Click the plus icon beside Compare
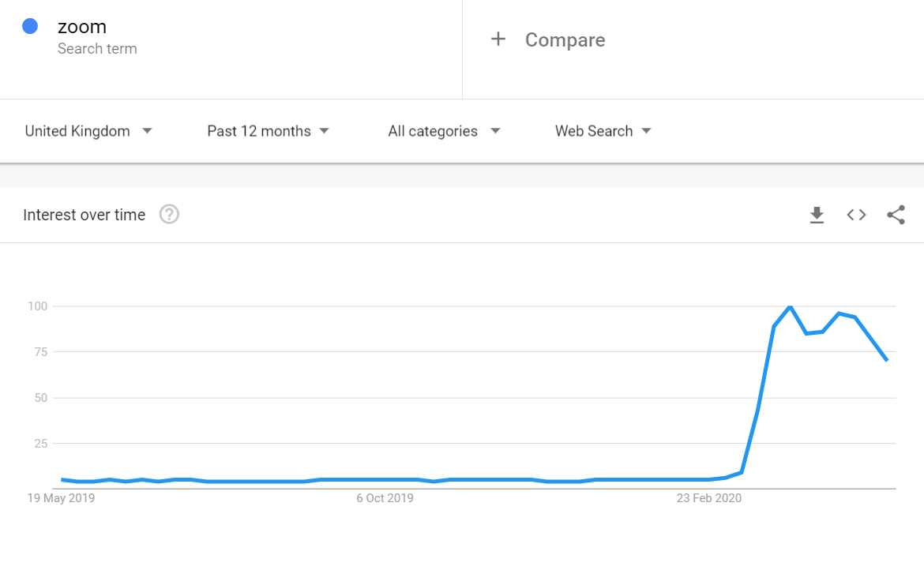The width and height of the screenshot is (924, 574). (498, 39)
